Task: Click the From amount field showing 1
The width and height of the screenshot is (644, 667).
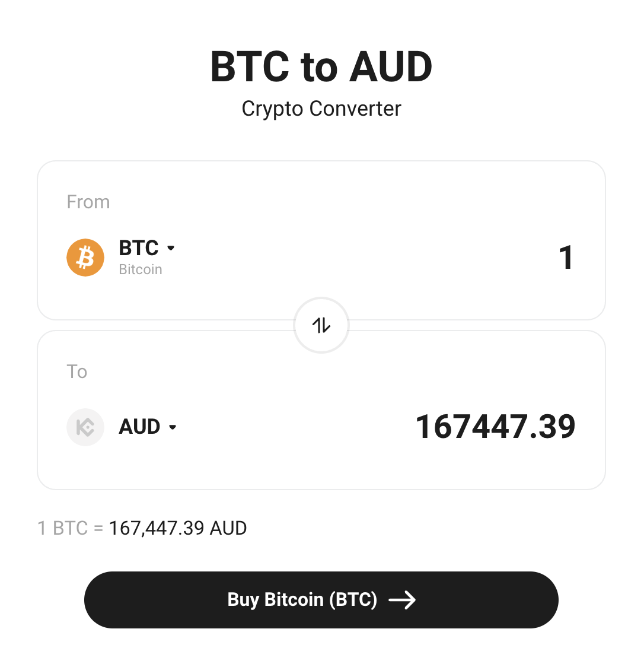Action: pyautogui.click(x=566, y=258)
